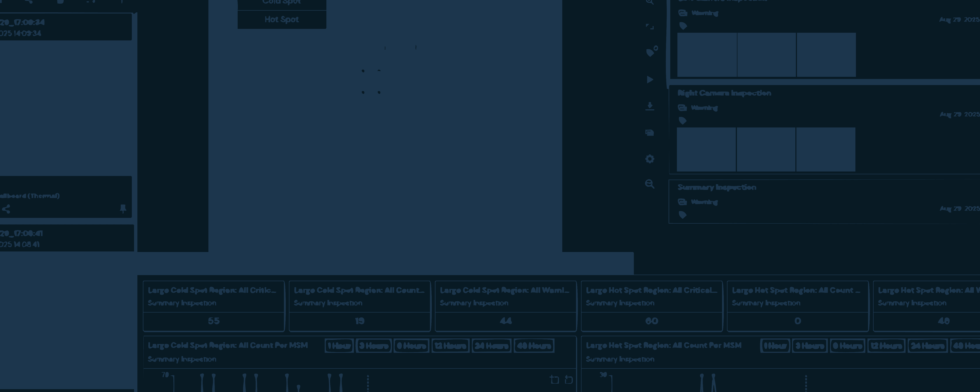Select 24 Hours on Cold Spot chart
980x392 pixels.
491,346
